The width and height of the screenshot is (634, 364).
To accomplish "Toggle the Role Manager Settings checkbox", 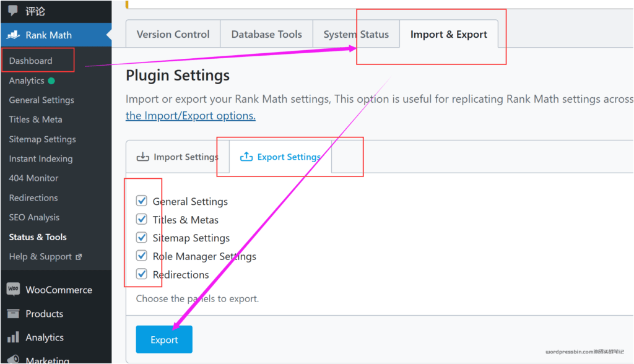I will tap(142, 256).
